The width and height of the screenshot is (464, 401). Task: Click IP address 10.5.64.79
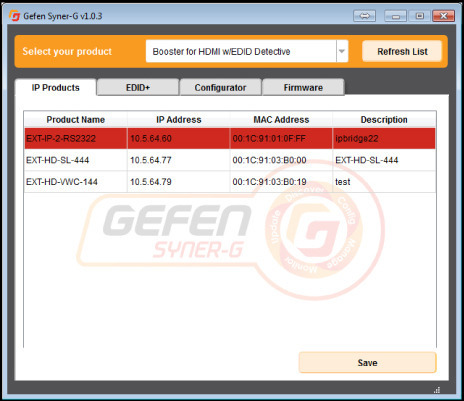pos(179,182)
